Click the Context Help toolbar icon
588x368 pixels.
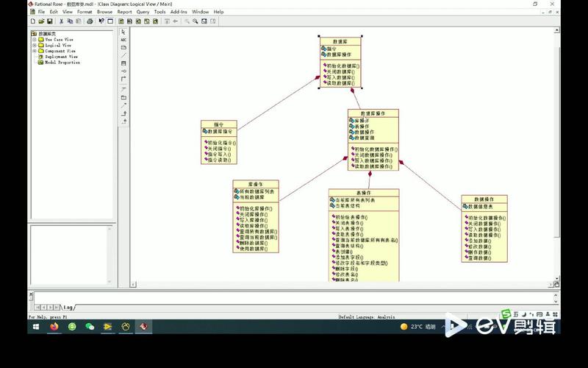101,21
